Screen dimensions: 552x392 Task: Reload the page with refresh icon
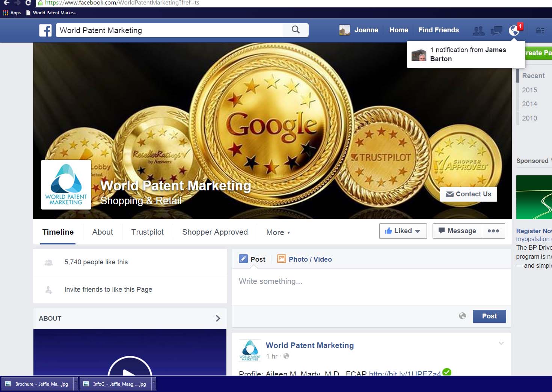[x=28, y=3]
